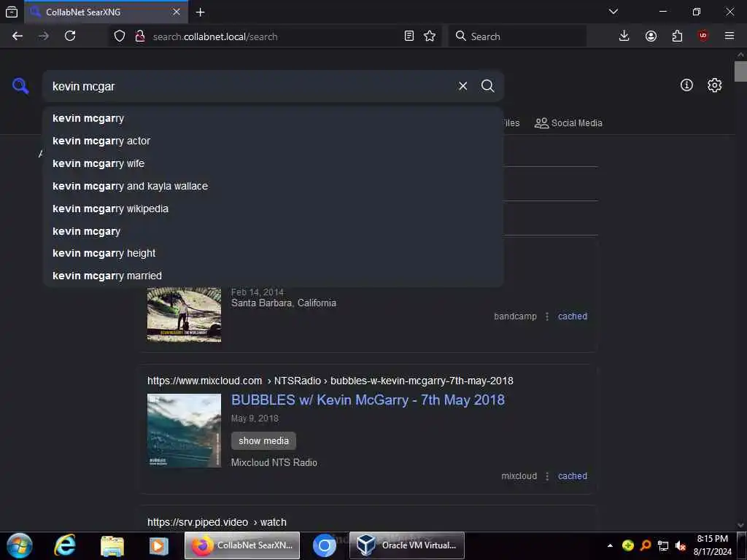Screen dimensions: 747x560
Task: List all tabs dropdown arrow
Action: [614, 12]
